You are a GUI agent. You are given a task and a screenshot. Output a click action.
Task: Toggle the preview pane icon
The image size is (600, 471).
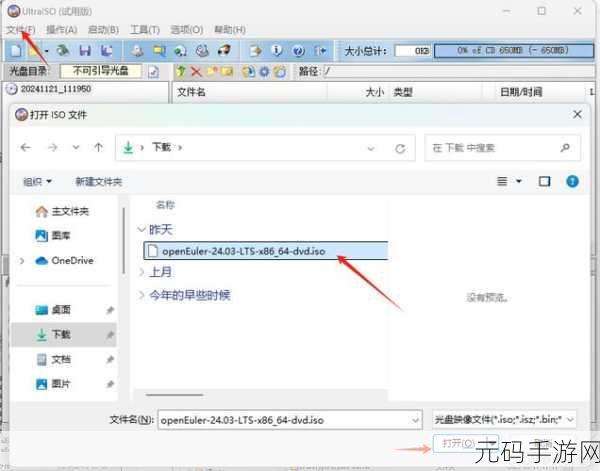[545, 181]
